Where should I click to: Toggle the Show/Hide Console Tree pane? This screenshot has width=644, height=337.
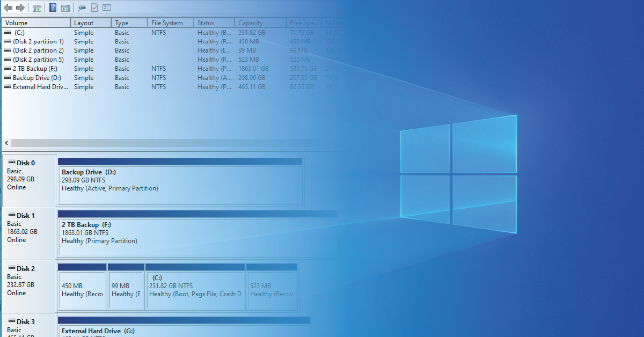pyautogui.click(x=36, y=7)
